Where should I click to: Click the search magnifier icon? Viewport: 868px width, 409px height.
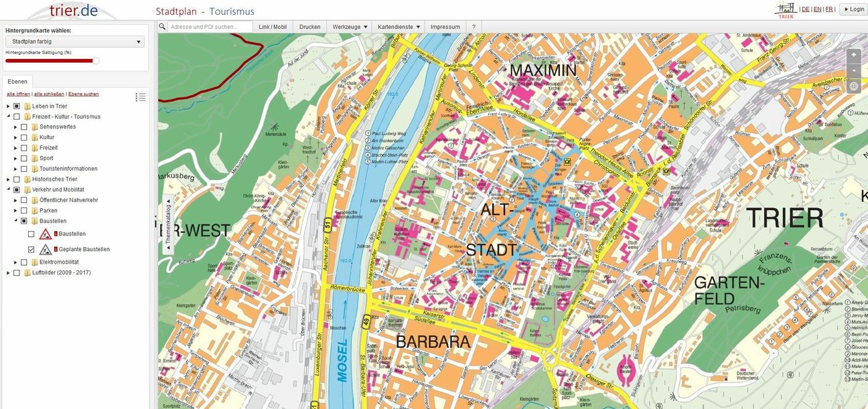161,26
